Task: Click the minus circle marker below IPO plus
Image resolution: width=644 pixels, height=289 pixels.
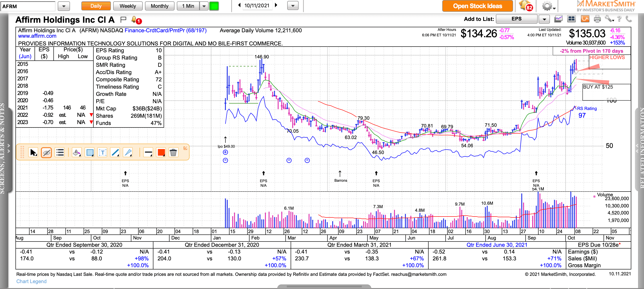Action: click(225, 160)
